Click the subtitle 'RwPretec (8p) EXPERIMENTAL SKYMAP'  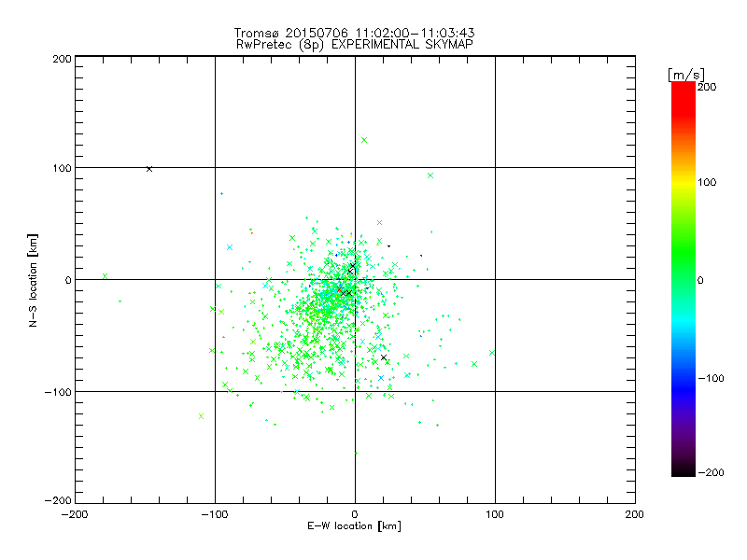(x=354, y=45)
